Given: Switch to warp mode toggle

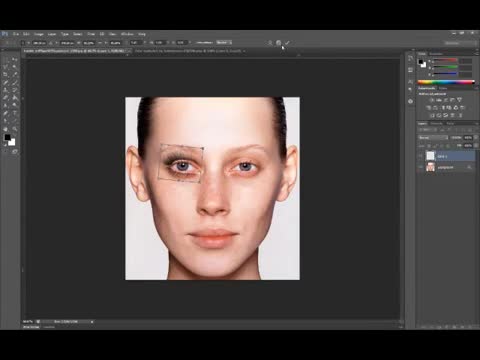Looking at the screenshot, I should pos(270,43).
